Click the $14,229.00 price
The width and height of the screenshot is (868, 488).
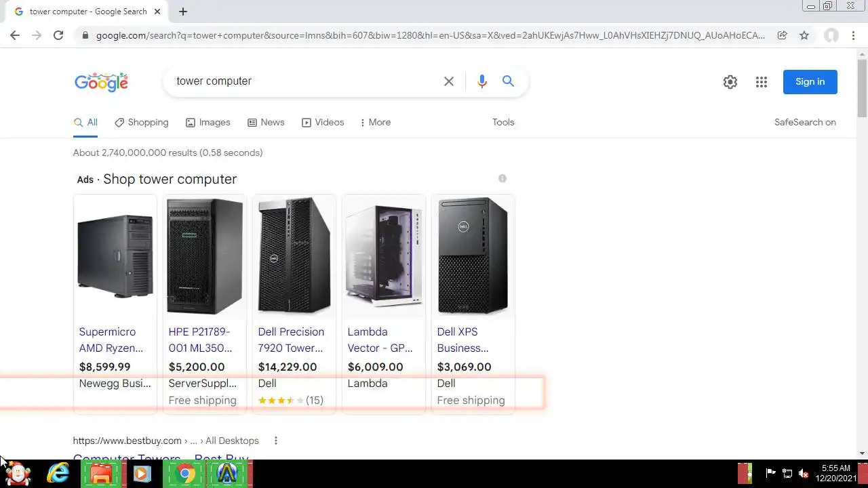point(288,367)
